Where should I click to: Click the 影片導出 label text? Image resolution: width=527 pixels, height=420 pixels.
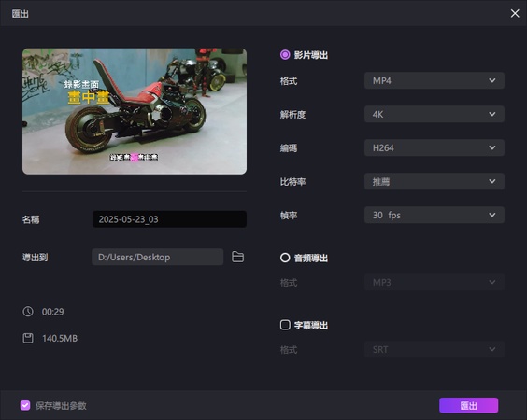click(x=311, y=55)
